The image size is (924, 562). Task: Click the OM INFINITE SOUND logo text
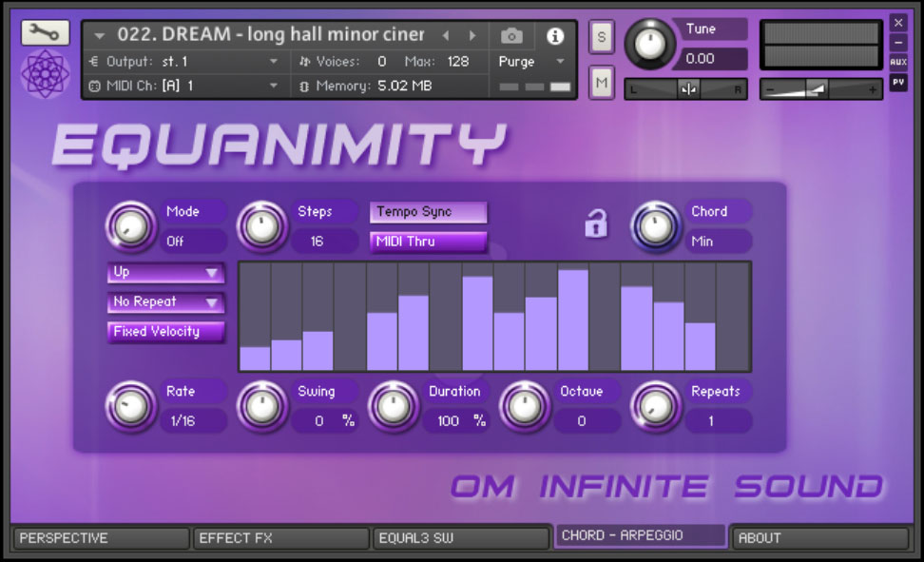point(666,487)
